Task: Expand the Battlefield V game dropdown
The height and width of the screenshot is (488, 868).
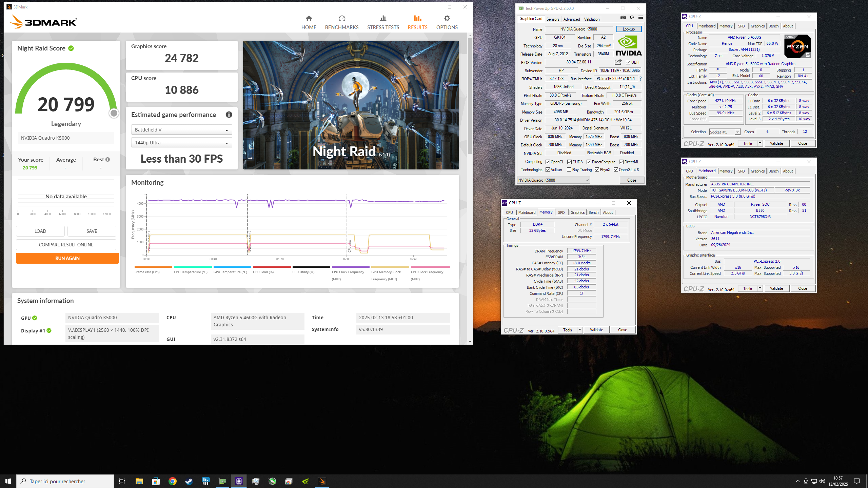Action: [181, 130]
